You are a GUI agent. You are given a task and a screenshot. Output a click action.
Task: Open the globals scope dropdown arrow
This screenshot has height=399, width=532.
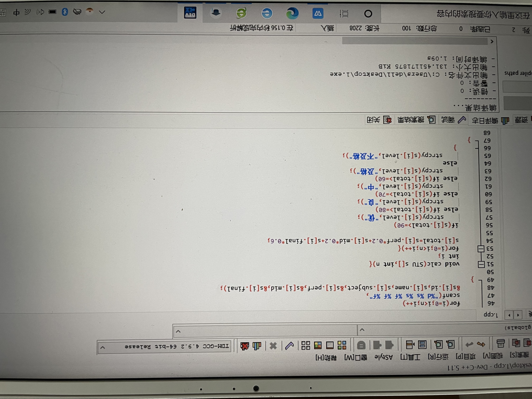click(362, 330)
